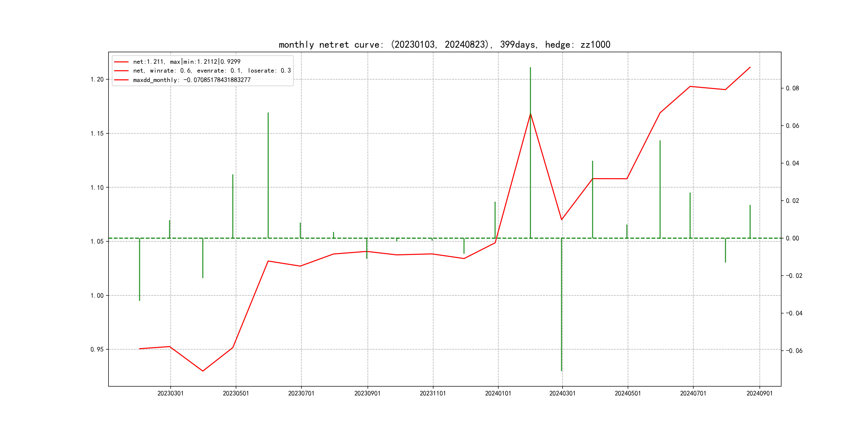Viewport: 868px width, 434px height.
Task: Click the 1.10 left axis tick label
Action: (97, 188)
